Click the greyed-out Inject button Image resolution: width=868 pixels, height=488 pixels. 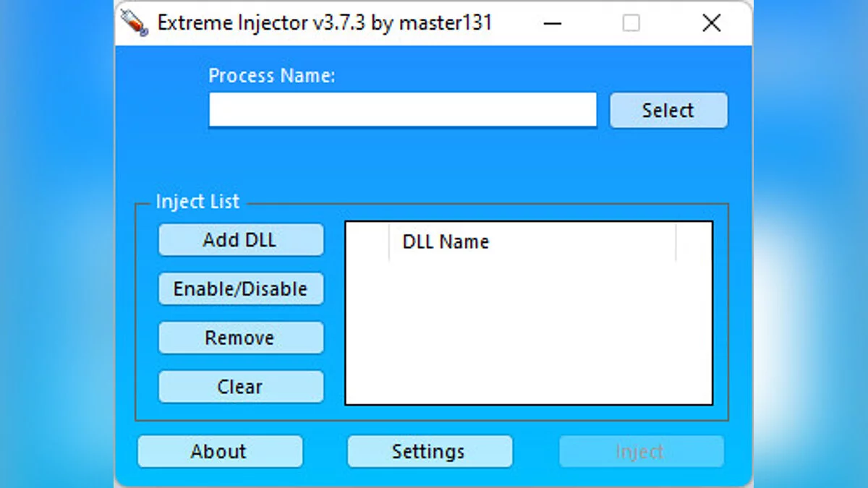coord(640,452)
